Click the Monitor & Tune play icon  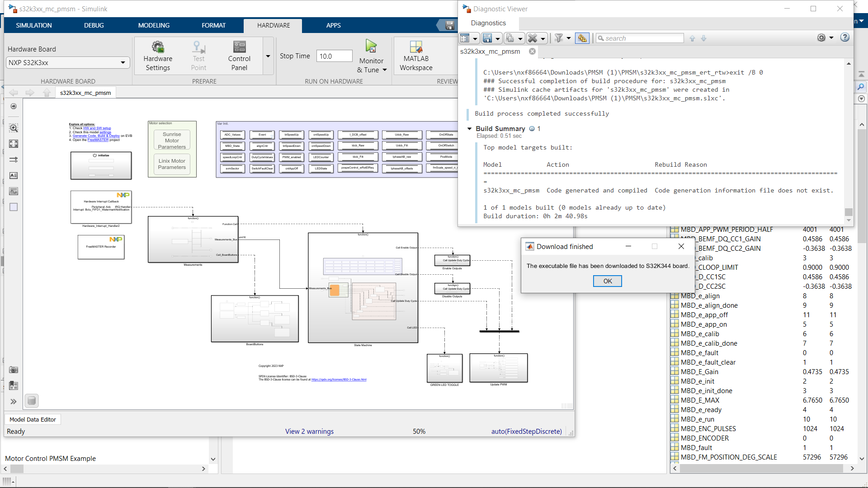[x=371, y=46]
